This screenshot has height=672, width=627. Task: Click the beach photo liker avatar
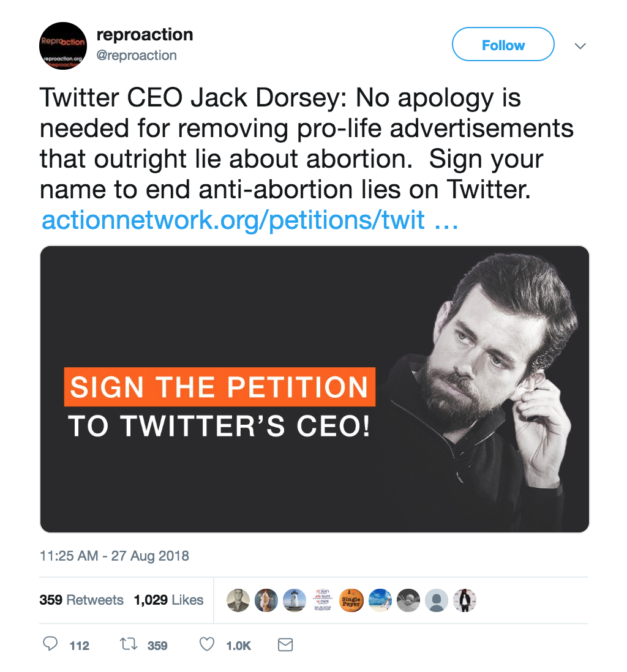pos(380,600)
